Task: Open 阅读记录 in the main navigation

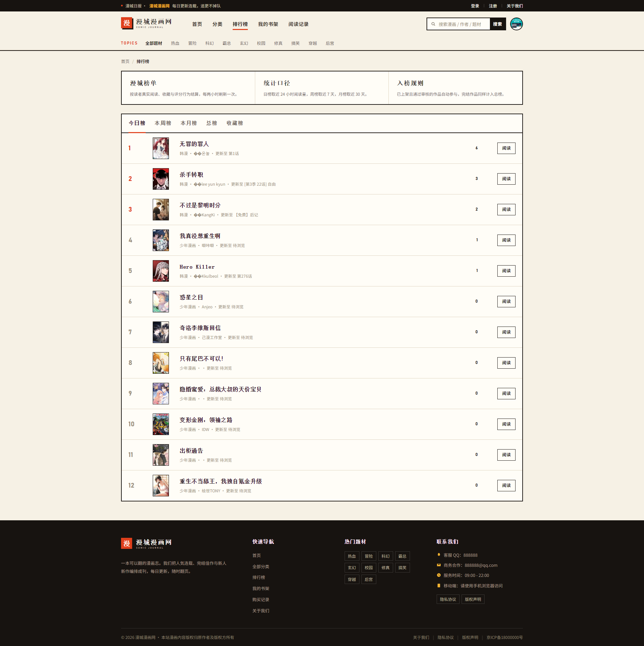Action: pyautogui.click(x=298, y=24)
